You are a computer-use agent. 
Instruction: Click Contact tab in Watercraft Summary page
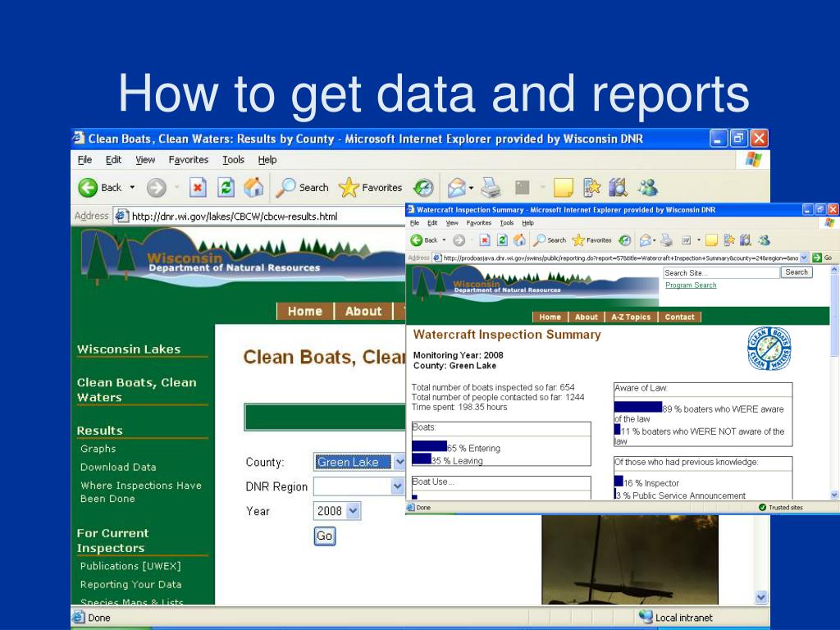pyautogui.click(x=679, y=317)
